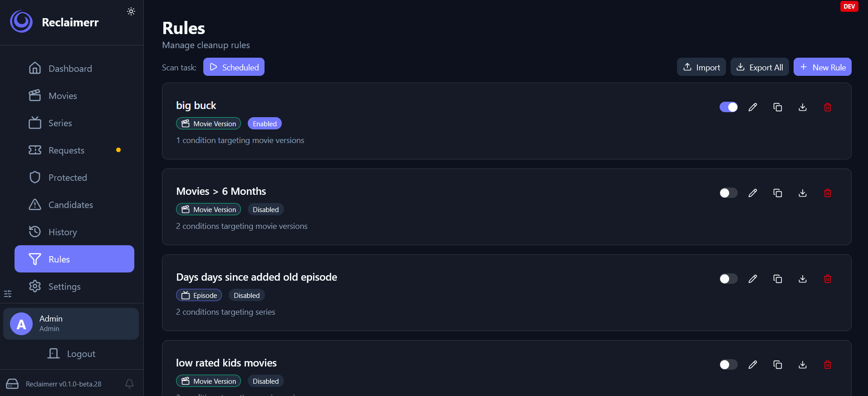The image size is (868, 396).
Task: Run the Scheduled scan task
Action: pyautogui.click(x=234, y=67)
